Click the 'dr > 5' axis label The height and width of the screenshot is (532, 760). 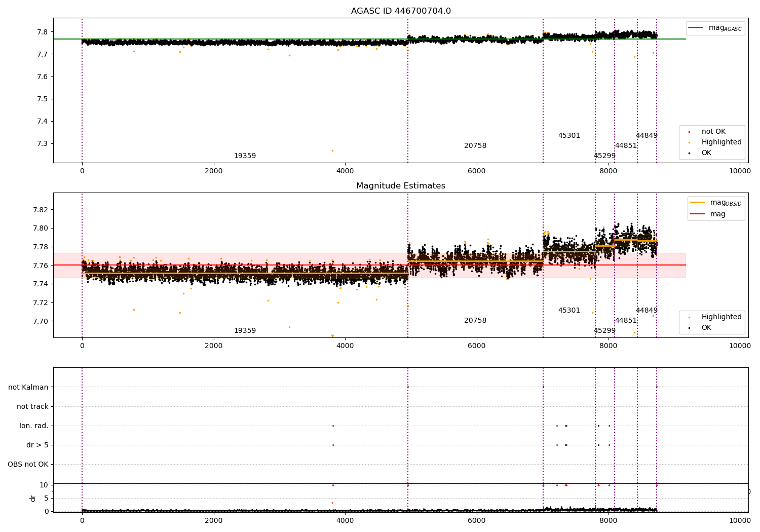(x=37, y=445)
